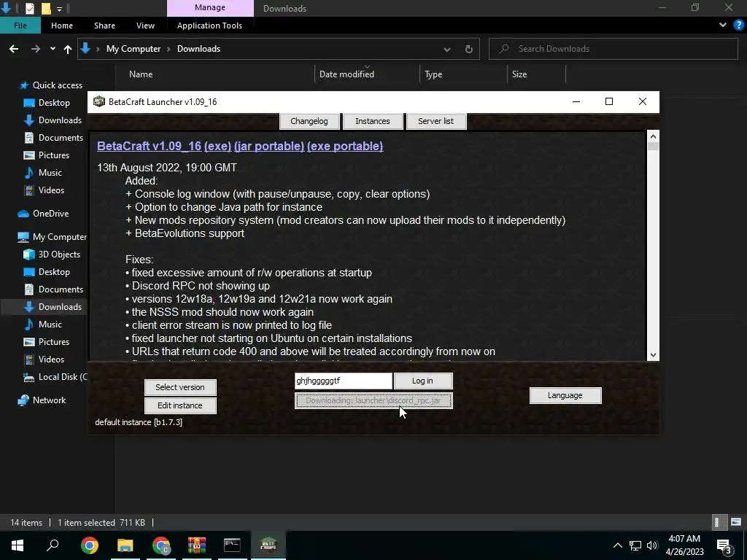
Task: Click the Properties quick access toolbar icon
Action: pyautogui.click(x=29, y=8)
